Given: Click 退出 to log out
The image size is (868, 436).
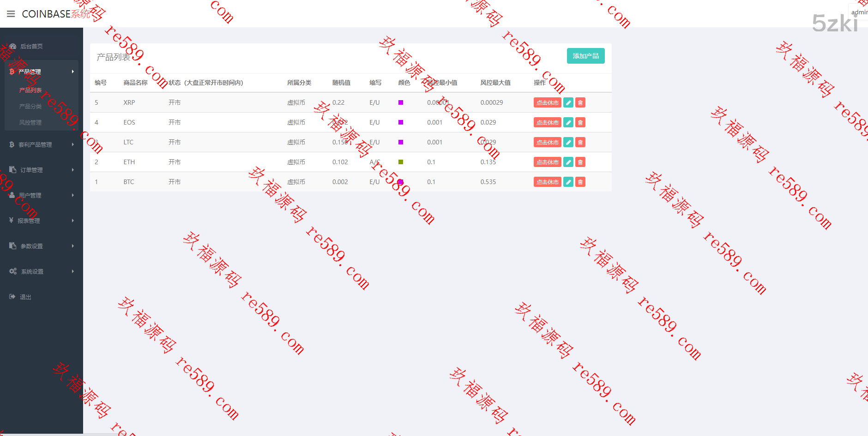Looking at the screenshot, I should [x=25, y=297].
